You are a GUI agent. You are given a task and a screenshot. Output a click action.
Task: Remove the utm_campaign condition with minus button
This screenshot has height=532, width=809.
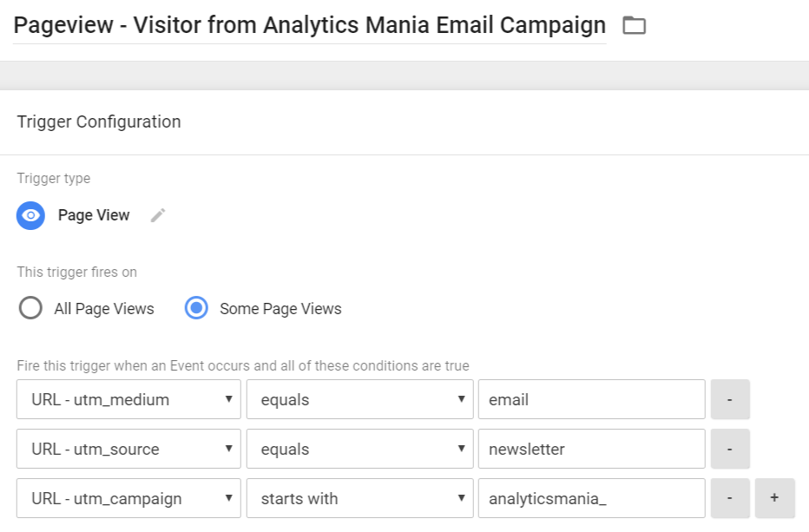click(729, 499)
